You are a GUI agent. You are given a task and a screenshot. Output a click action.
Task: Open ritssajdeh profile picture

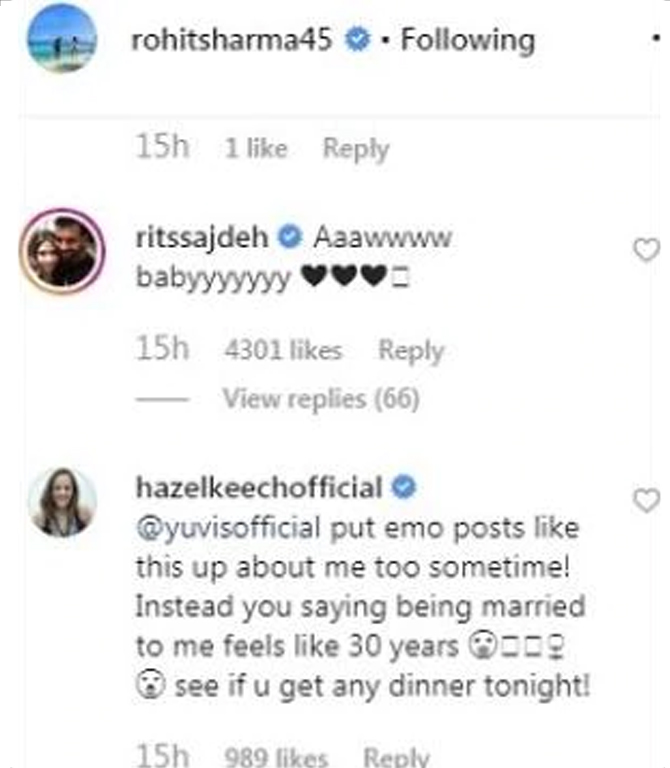[62, 253]
